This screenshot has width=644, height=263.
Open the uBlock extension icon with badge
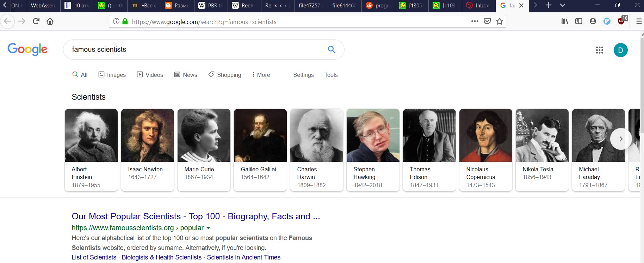click(x=621, y=21)
